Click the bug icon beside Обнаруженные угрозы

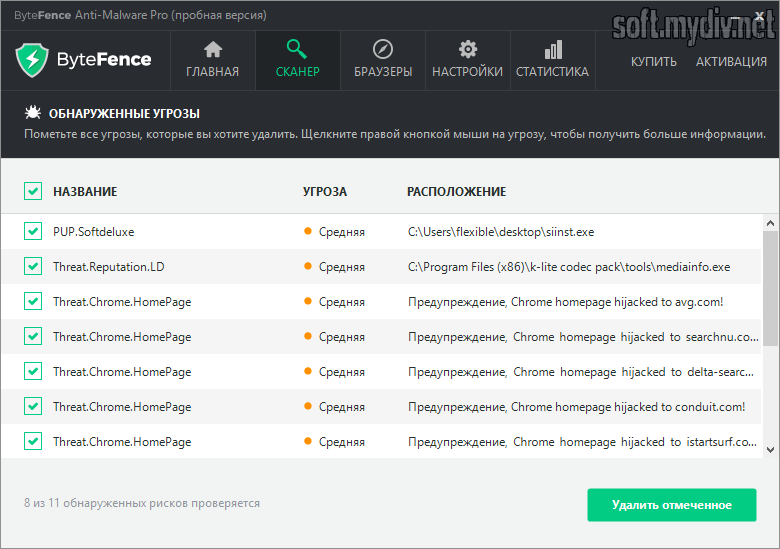pos(33,113)
